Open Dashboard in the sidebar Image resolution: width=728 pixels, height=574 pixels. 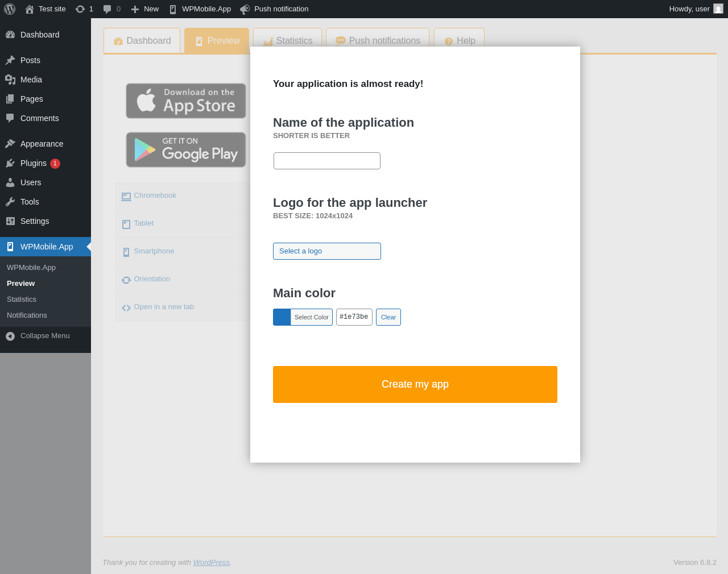[x=45, y=35]
